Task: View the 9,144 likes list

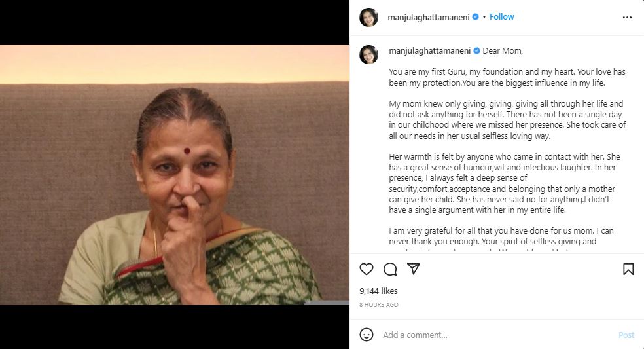Action: 378,291
